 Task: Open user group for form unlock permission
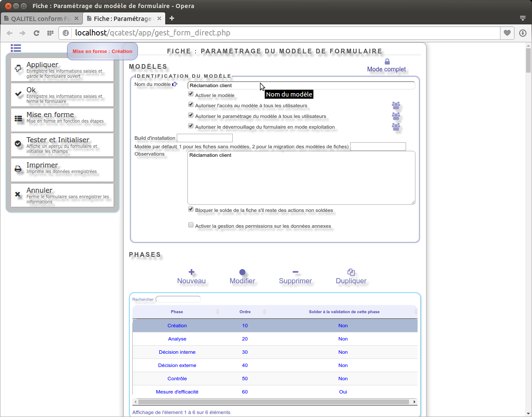pos(396,126)
